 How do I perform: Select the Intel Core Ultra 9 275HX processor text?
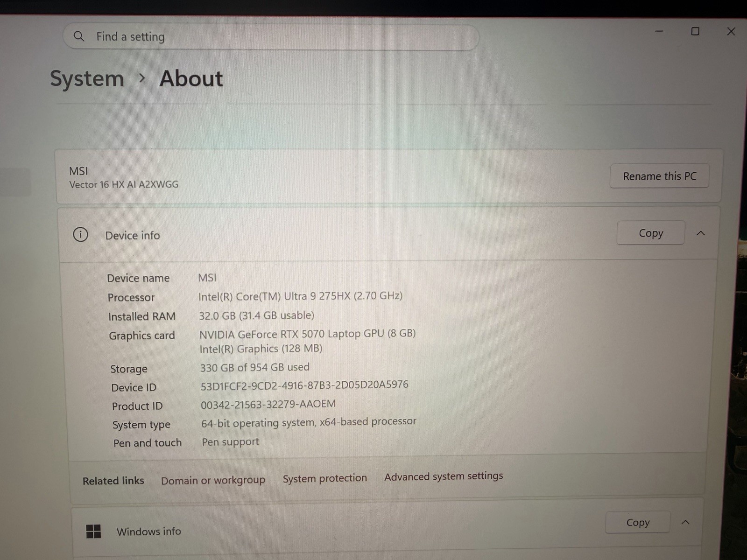tap(300, 296)
